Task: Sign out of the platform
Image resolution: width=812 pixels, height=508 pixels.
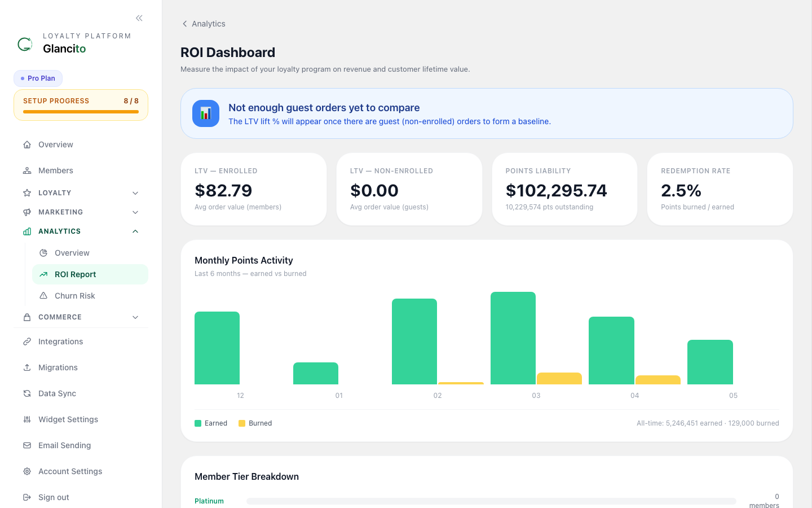Action: 81,497
